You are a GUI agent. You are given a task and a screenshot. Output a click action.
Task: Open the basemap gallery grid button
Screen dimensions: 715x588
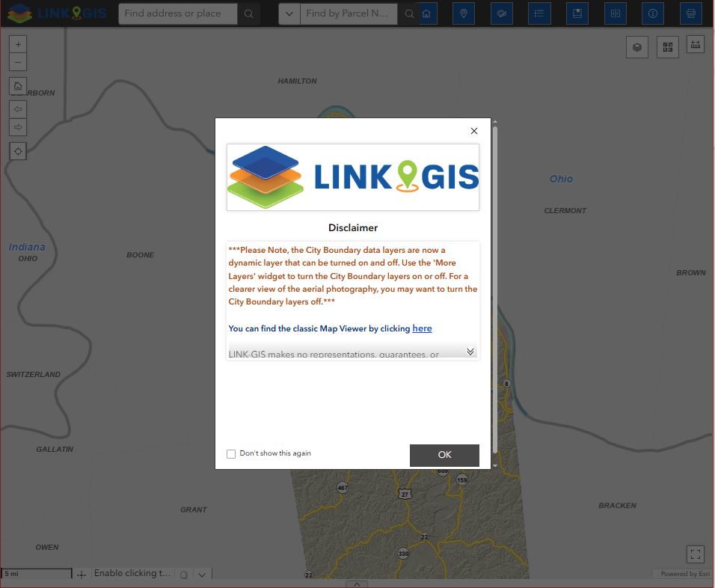point(668,47)
